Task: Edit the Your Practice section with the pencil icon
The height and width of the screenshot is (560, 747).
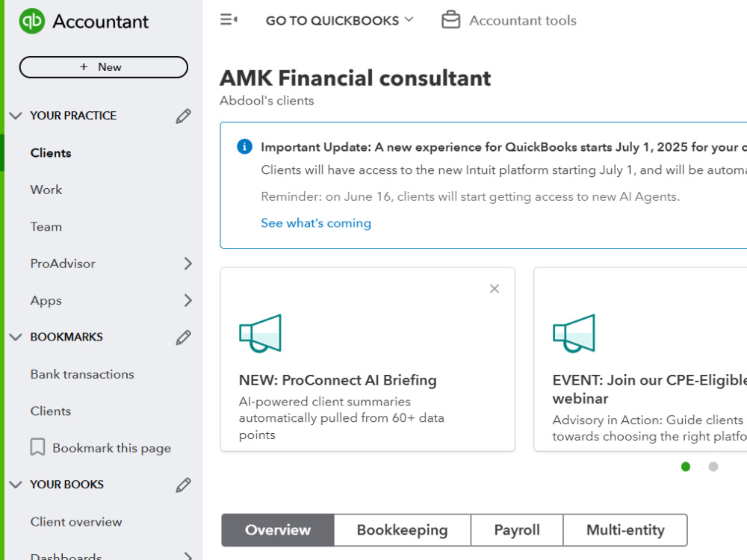Action: [x=184, y=116]
